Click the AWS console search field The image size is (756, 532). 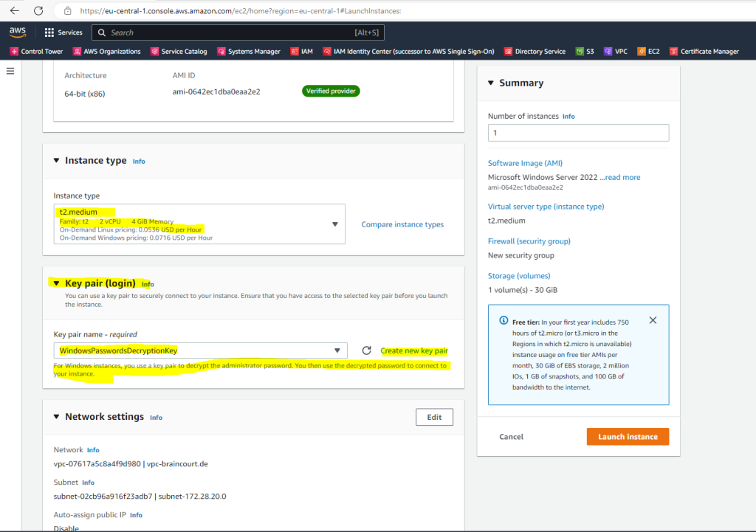tap(238, 32)
